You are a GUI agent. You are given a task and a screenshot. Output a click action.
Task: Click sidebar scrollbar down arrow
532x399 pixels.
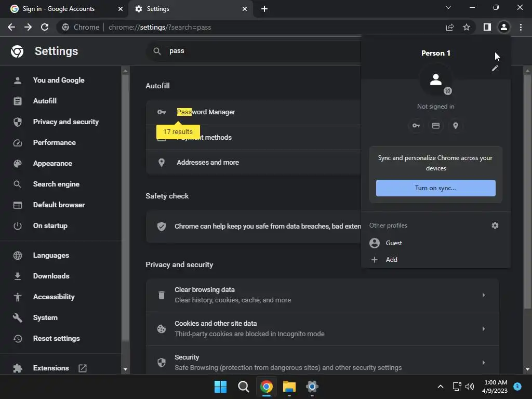tap(125, 369)
